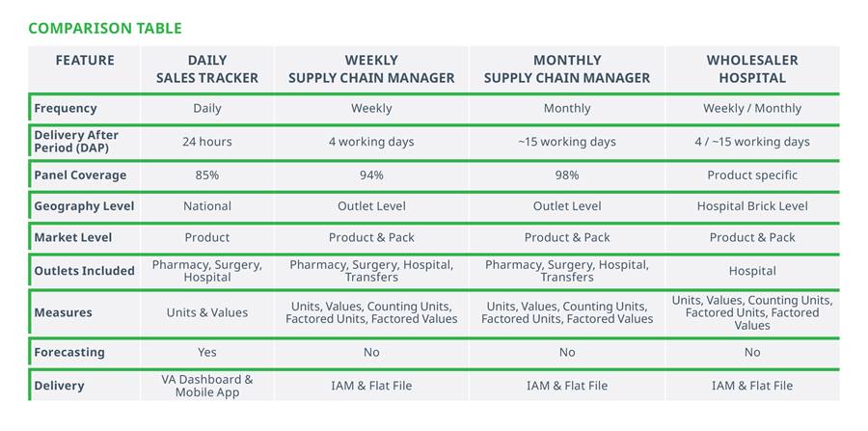Click the Hospital Brick Level cell
The height and width of the screenshot is (431, 868).
(752, 206)
